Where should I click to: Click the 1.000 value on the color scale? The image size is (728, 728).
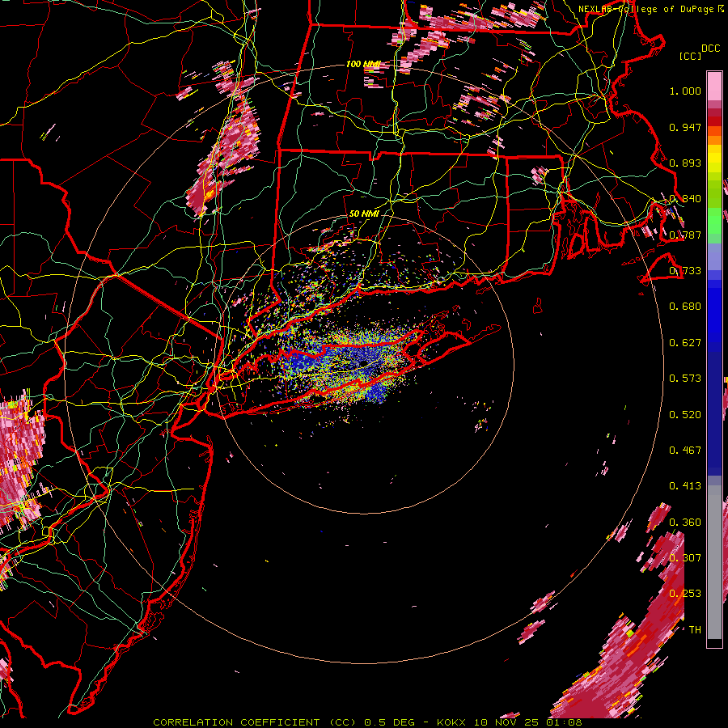[x=685, y=91]
